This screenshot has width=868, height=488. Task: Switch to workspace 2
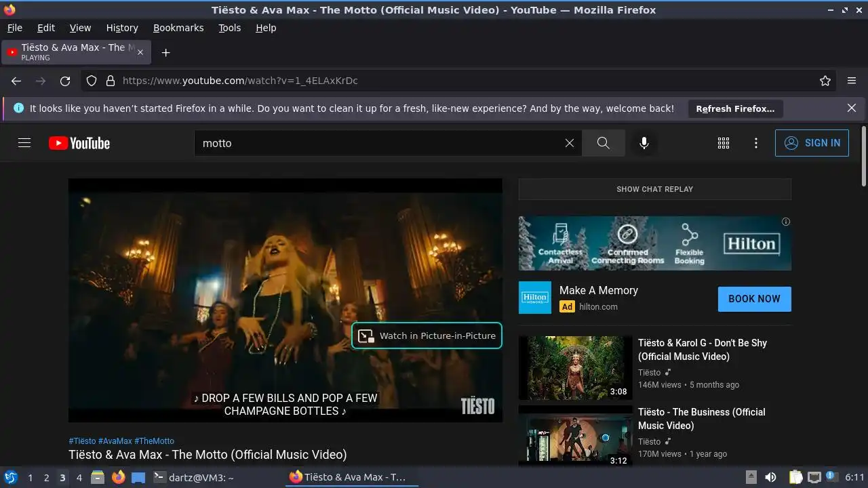(46, 477)
